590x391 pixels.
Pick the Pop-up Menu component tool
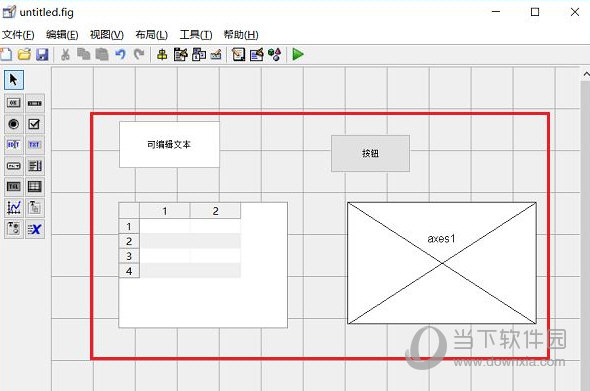point(14,166)
